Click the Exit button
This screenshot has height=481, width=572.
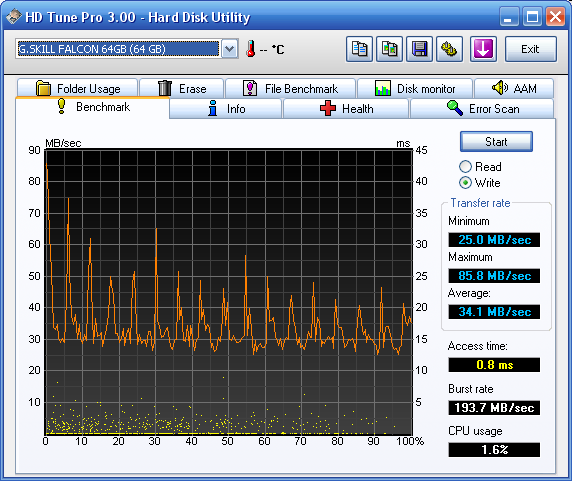click(x=530, y=49)
